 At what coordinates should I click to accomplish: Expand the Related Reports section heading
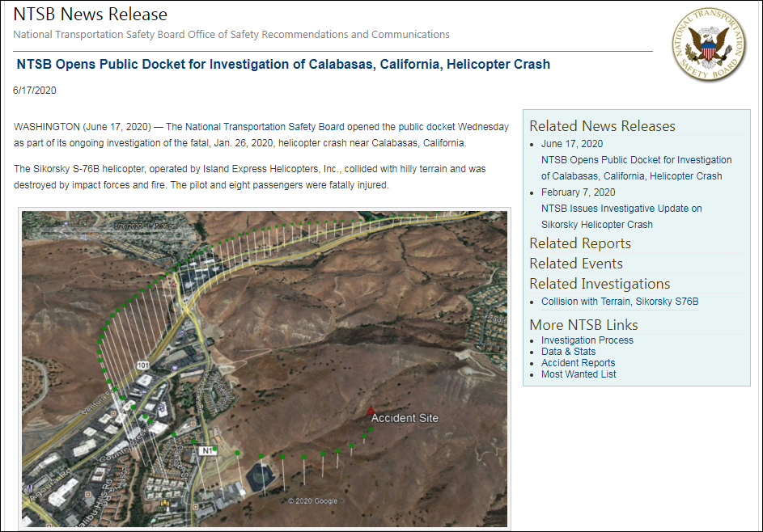point(580,243)
